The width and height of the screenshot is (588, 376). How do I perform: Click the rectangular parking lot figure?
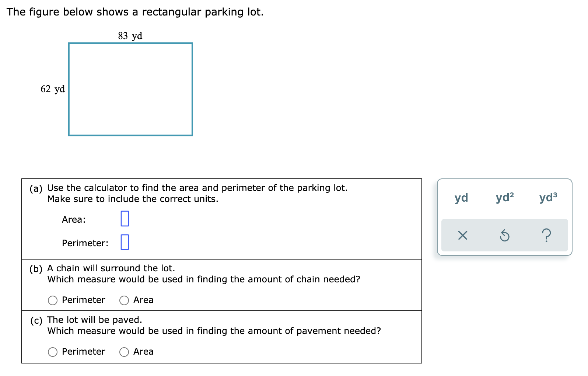point(130,89)
